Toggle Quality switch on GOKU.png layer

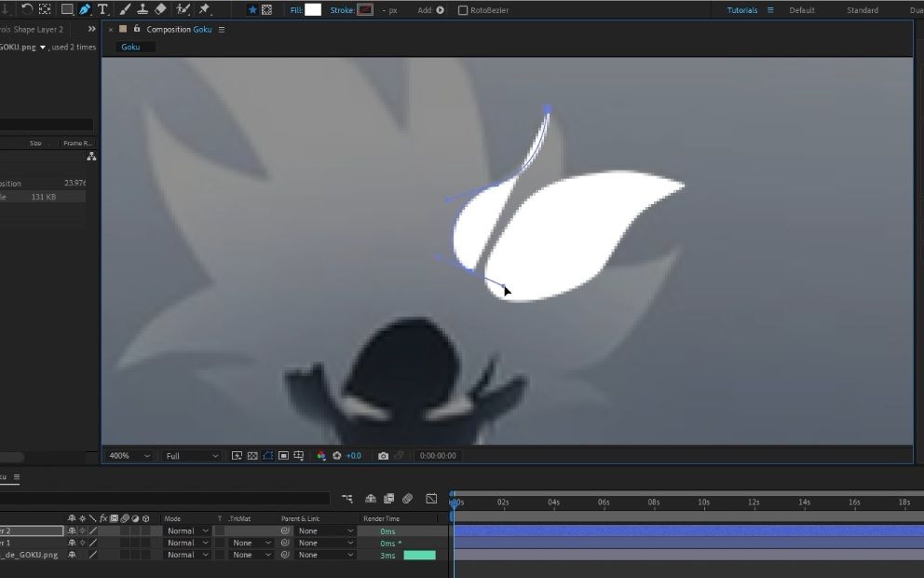tap(92, 555)
